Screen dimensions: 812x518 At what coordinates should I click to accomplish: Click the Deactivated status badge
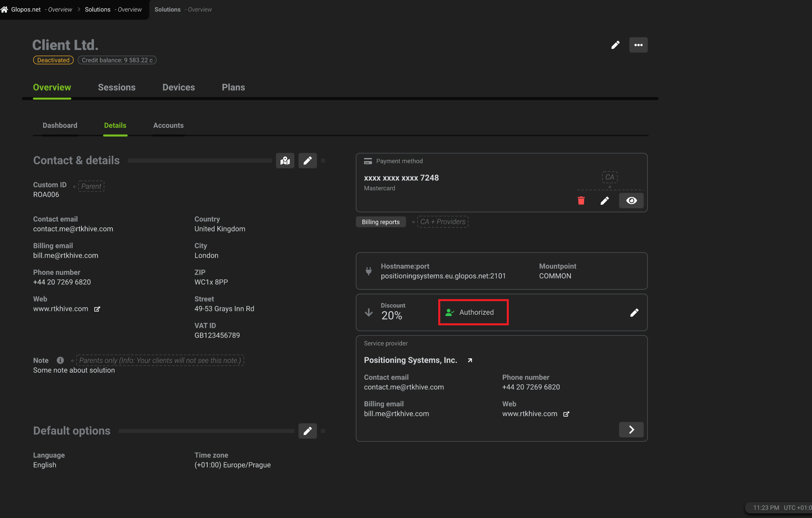tap(53, 60)
